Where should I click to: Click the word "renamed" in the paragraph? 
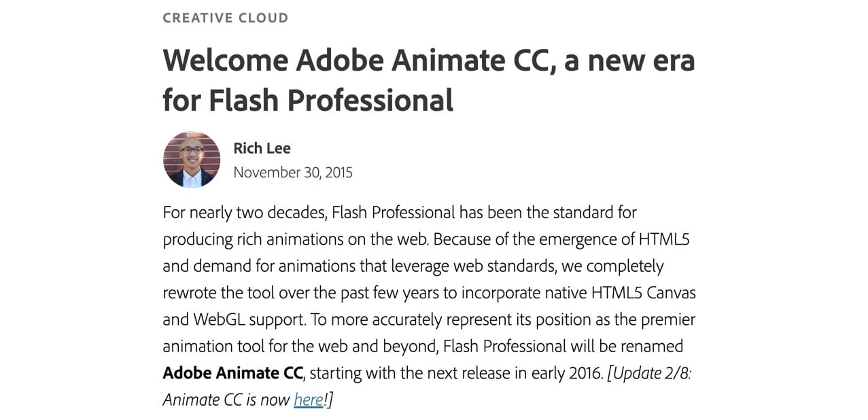652,346
